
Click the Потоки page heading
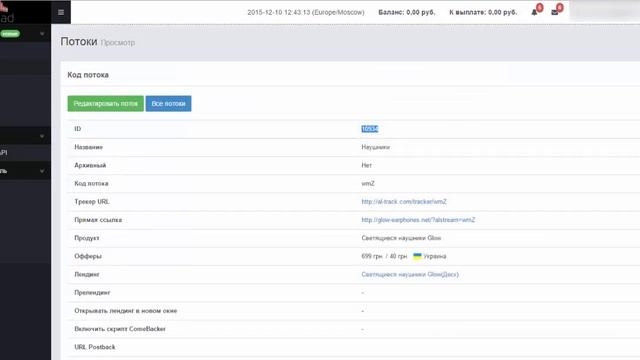pos(79,42)
